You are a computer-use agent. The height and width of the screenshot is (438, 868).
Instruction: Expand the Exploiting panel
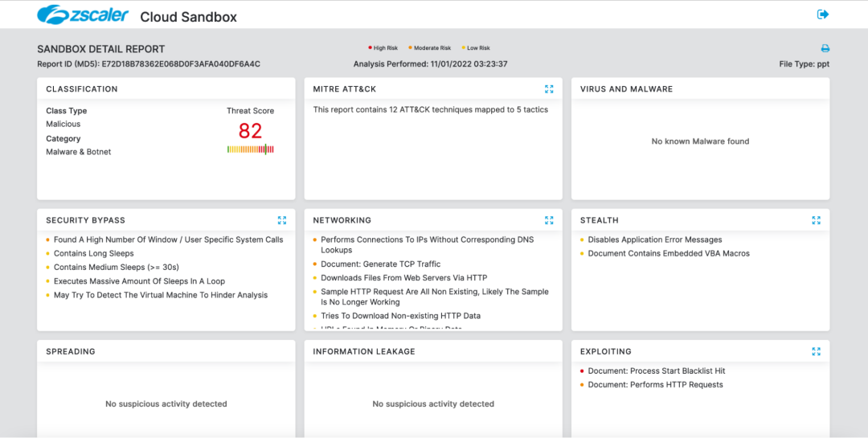pos(816,351)
